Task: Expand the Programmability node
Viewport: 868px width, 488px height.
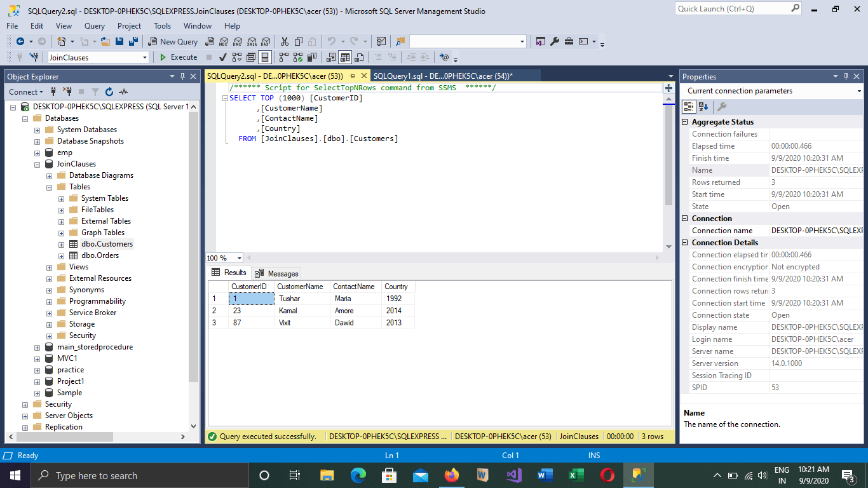Action: pyautogui.click(x=49, y=301)
